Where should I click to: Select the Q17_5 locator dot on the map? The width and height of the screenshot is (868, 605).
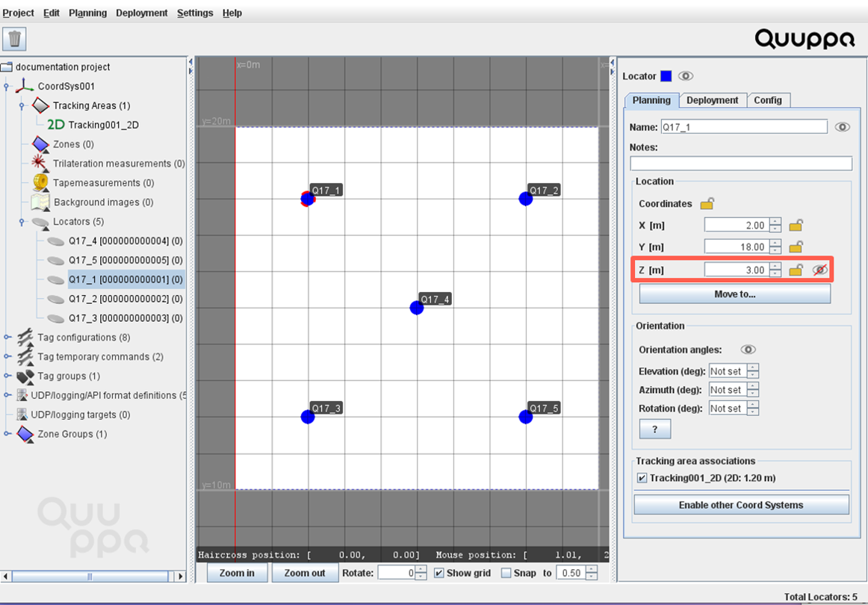tap(526, 417)
